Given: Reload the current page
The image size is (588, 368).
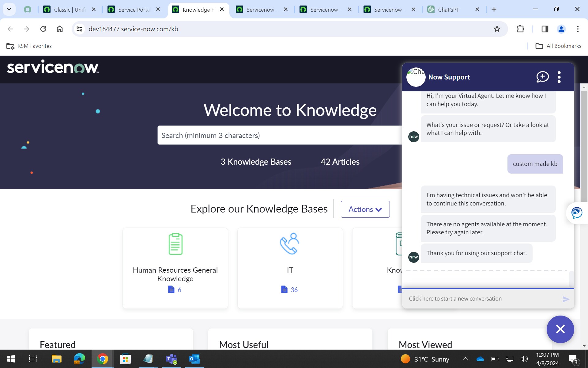Looking at the screenshot, I should coord(43,29).
